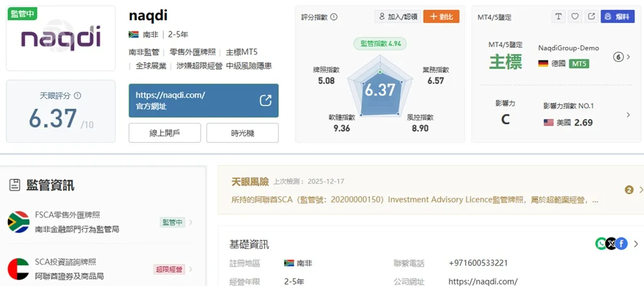Click the 軟體指數 9.36 value

pyautogui.click(x=342, y=128)
